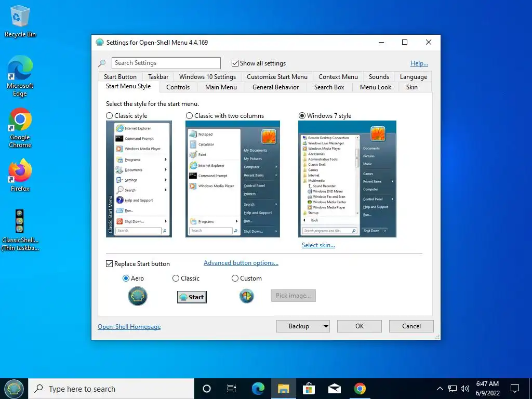Switch to the Context Menu tab
Screen dimensions: 532x399
338,77
